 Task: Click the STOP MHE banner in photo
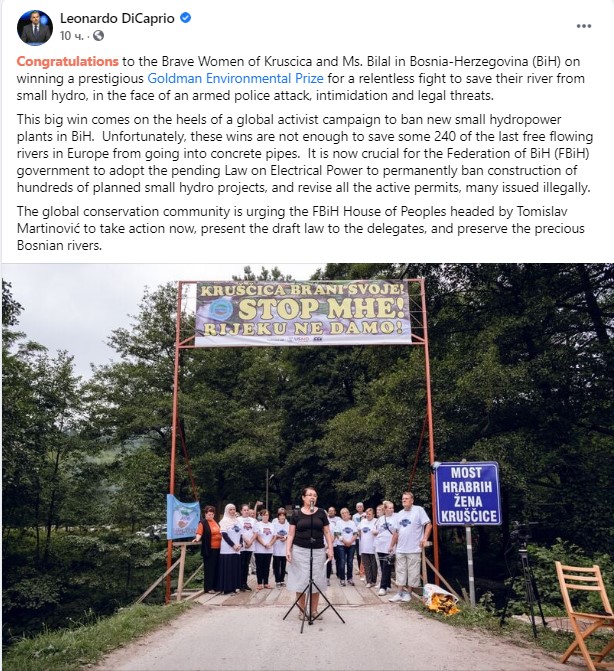pos(303,313)
